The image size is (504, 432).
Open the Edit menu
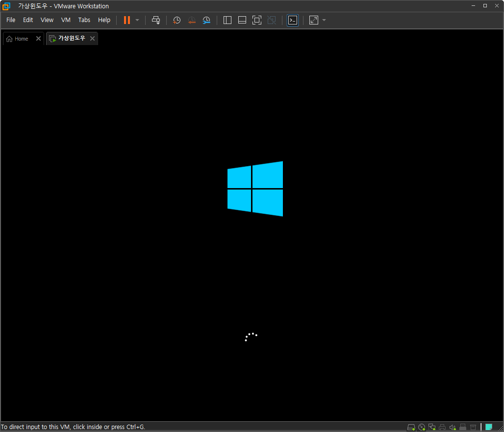pos(28,20)
